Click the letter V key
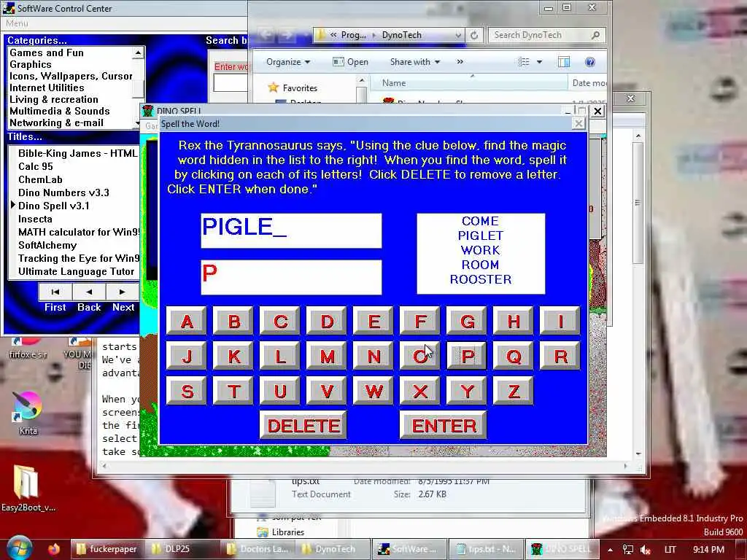The height and width of the screenshot is (560, 747). 327,391
